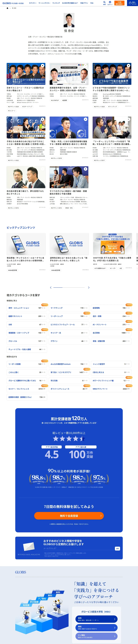Viewport: 138px width, 644px height.
Task: Open リーダーシップ category
Action: tap(69, 316)
